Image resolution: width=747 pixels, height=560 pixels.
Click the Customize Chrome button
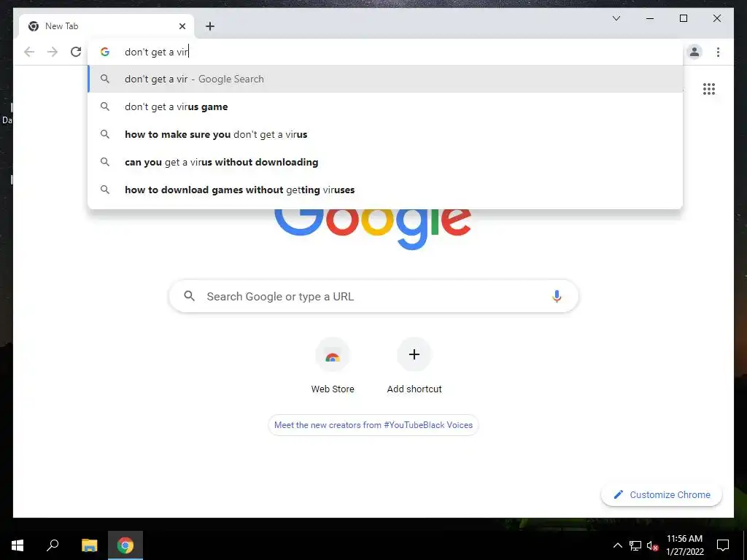pos(662,495)
